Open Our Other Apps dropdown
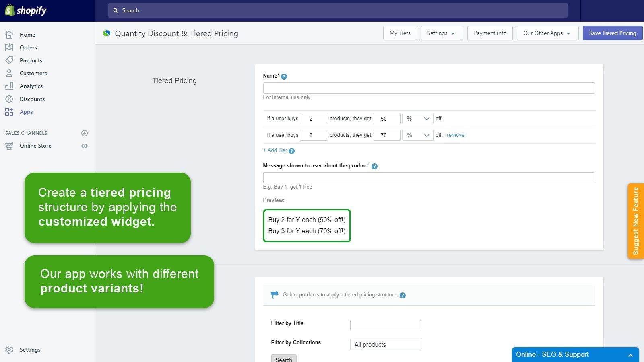Viewport: 644px width, 362px height. [547, 33]
